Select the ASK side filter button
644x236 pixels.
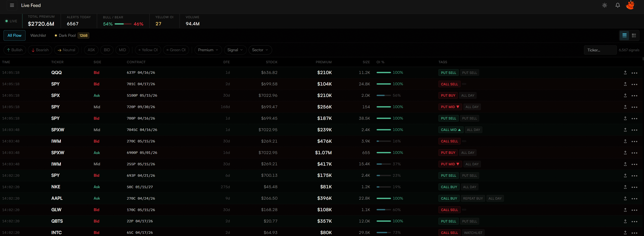click(x=91, y=50)
